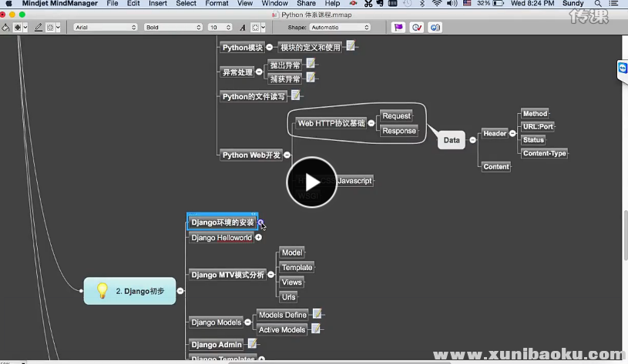
Task: Open the note attached to Models Define
Action: click(317, 314)
